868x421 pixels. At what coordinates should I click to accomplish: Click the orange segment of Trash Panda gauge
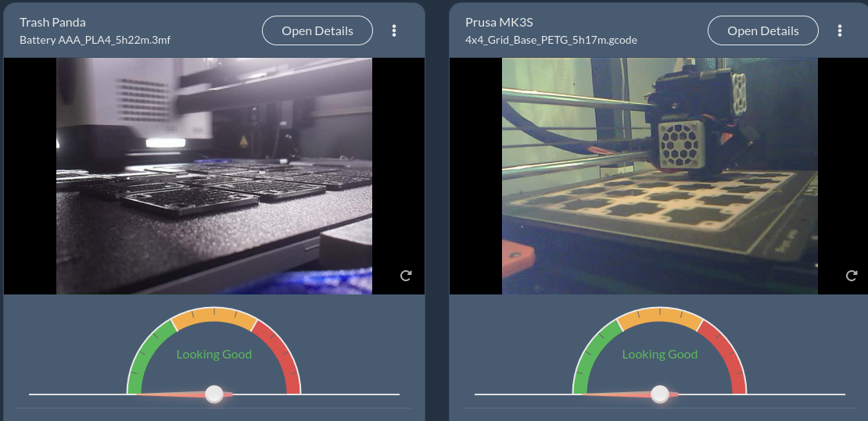pyautogui.click(x=214, y=315)
